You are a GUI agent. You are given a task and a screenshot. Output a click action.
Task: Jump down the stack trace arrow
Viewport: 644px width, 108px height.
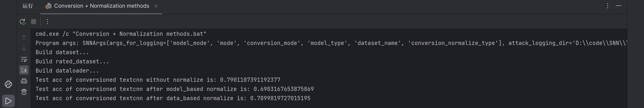click(x=24, y=48)
